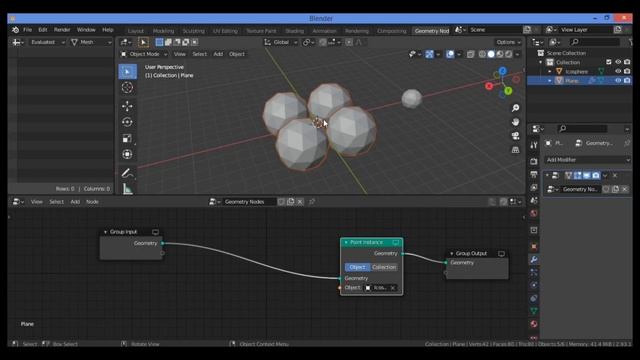Select the Select Box tool in viewport toolbar
This screenshot has width=640, height=360.
coord(127,71)
